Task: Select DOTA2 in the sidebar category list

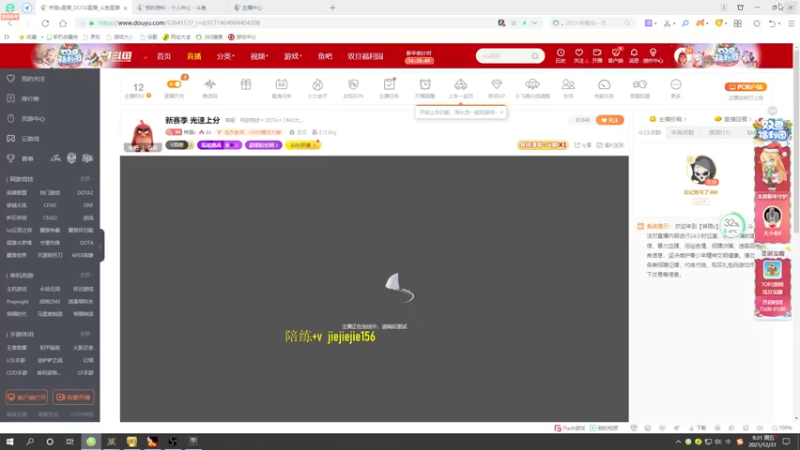Action: 85,193
